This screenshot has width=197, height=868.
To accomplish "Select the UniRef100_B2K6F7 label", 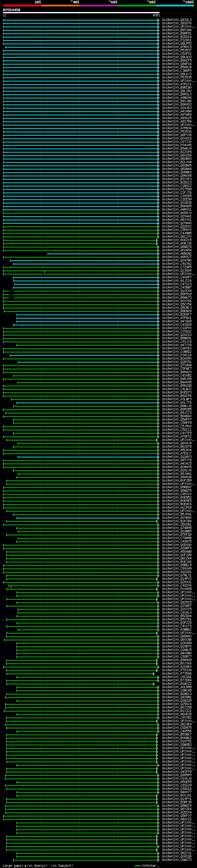I will point(176,314).
